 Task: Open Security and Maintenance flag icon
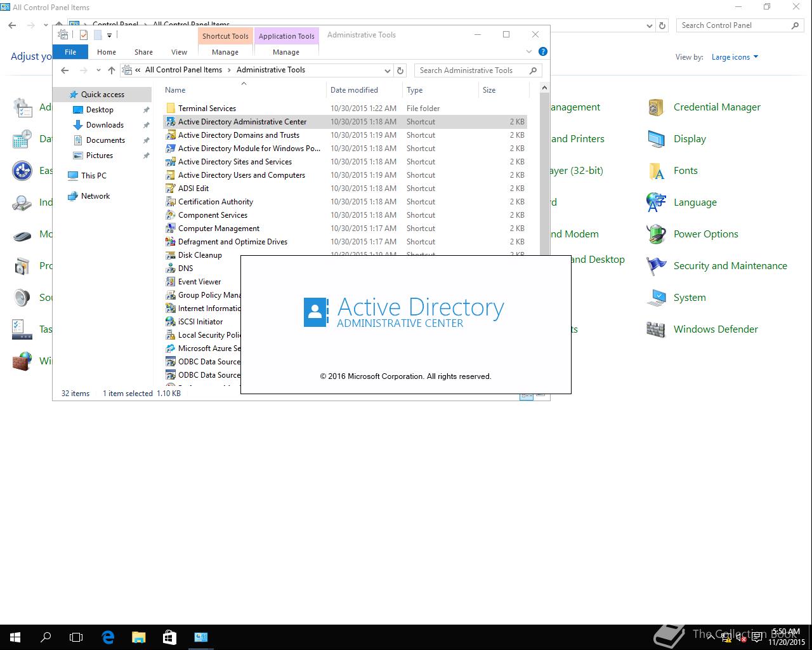click(x=656, y=266)
